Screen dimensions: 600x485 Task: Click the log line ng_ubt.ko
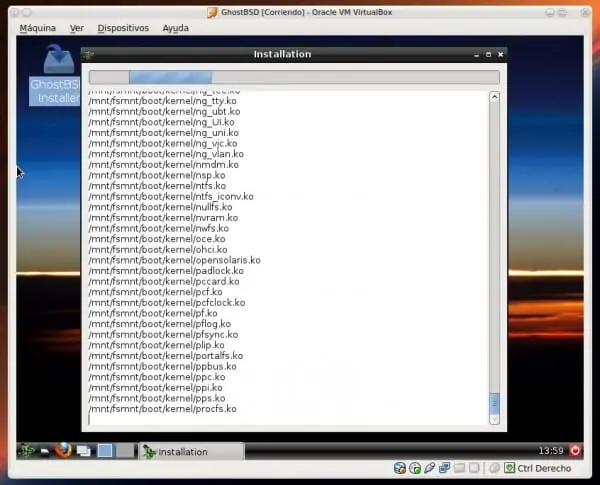click(164, 112)
